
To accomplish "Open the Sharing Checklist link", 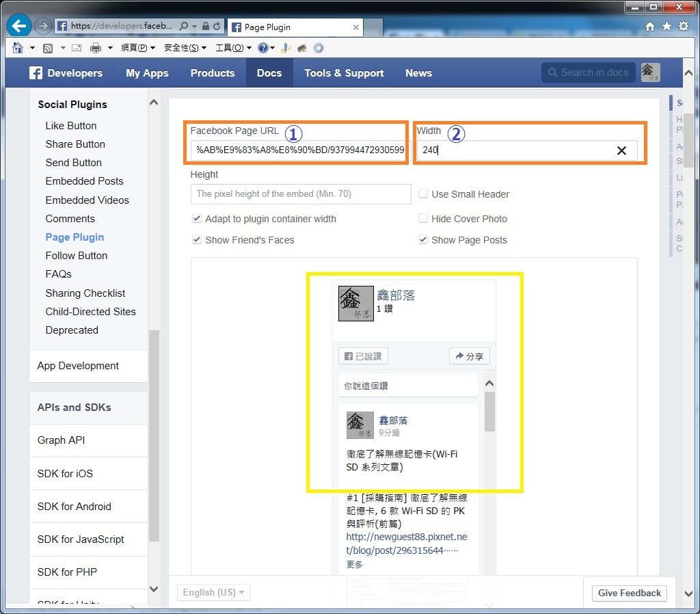I will coord(85,293).
